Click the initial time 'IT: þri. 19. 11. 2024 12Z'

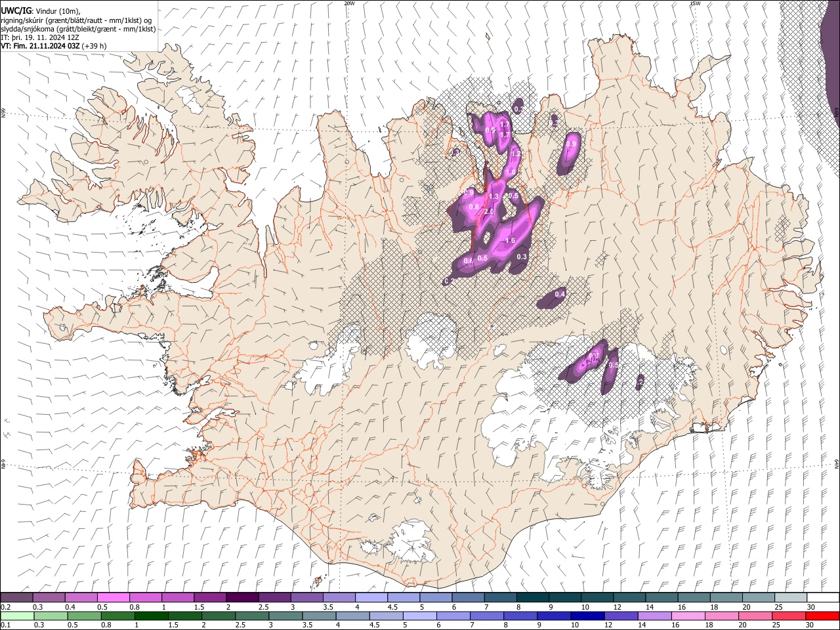click(41, 37)
